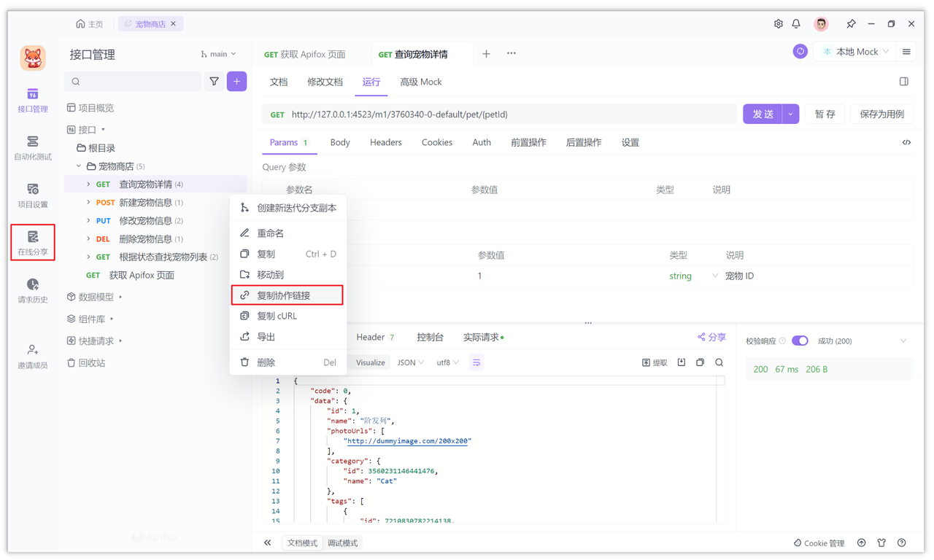Copy response body using the copy icon
Viewport: 934px width, 560px height.
700,362
